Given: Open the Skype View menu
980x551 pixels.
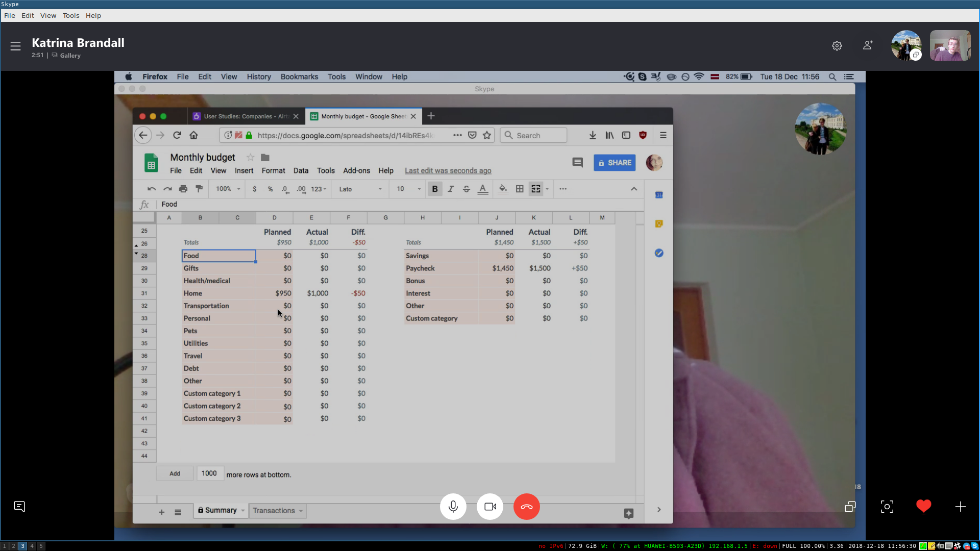Looking at the screenshot, I should click(48, 15).
